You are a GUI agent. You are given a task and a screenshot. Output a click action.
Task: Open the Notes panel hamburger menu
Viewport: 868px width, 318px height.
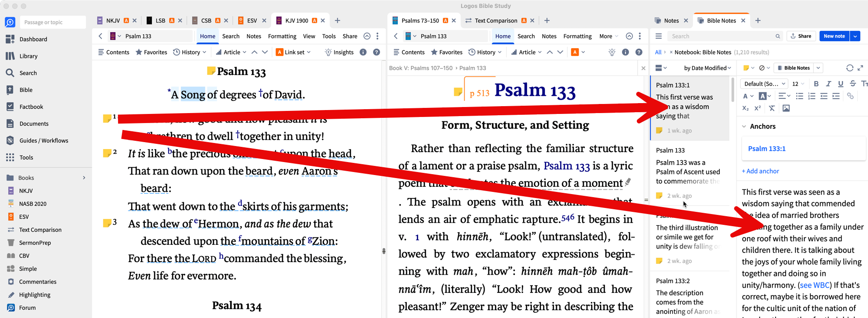658,36
